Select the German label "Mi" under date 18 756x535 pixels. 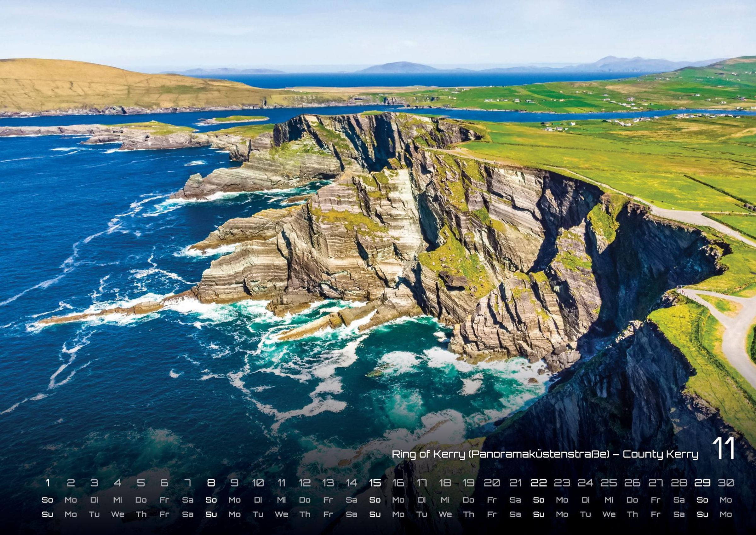pyautogui.click(x=445, y=500)
